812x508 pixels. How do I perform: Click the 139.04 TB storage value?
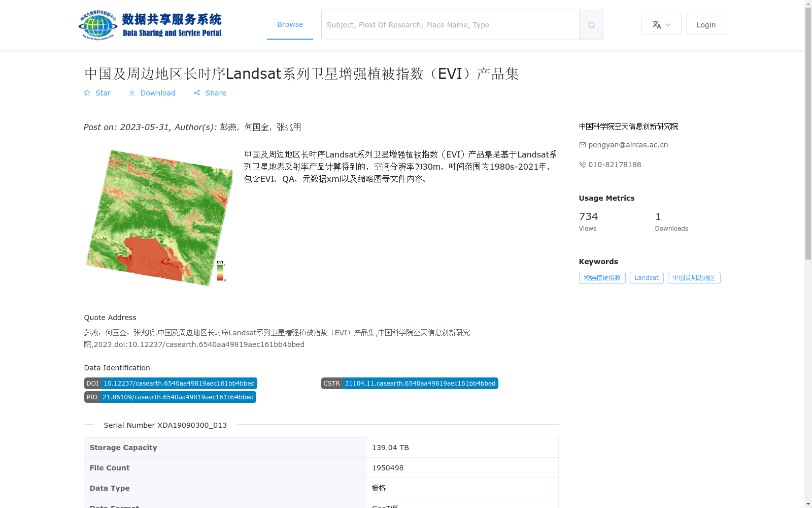pos(390,448)
